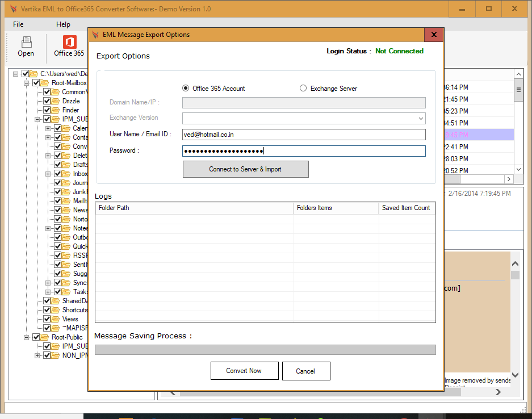Screen dimensions: 532x419
Task: Click the preview pane scroll-up arrow
Action: (515, 263)
